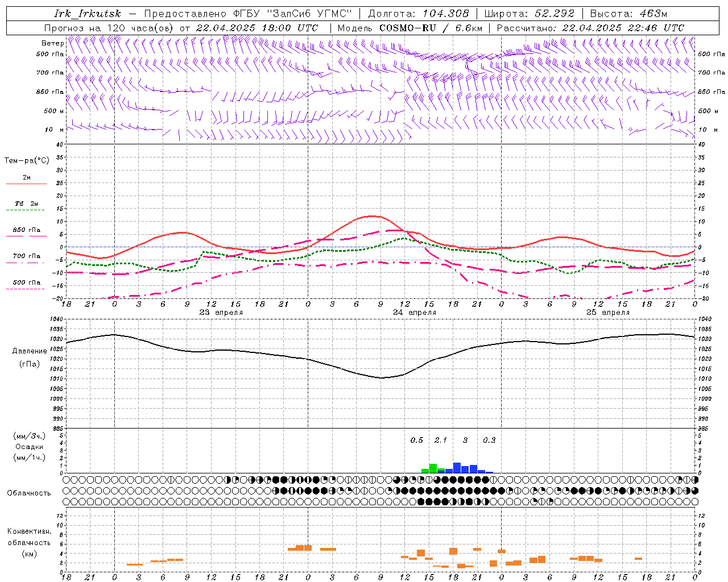
Task: Click the Облачность cloud cover label
Action: (x=29, y=493)
